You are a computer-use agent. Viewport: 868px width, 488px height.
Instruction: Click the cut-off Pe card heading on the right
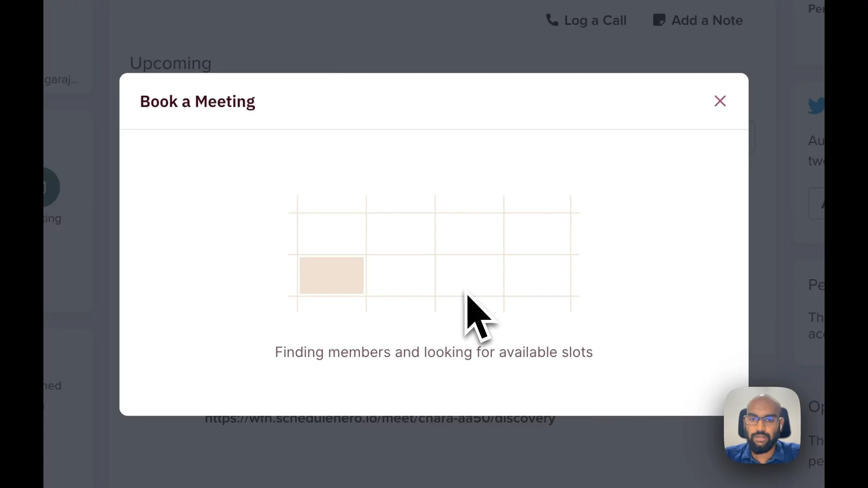coord(816,285)
